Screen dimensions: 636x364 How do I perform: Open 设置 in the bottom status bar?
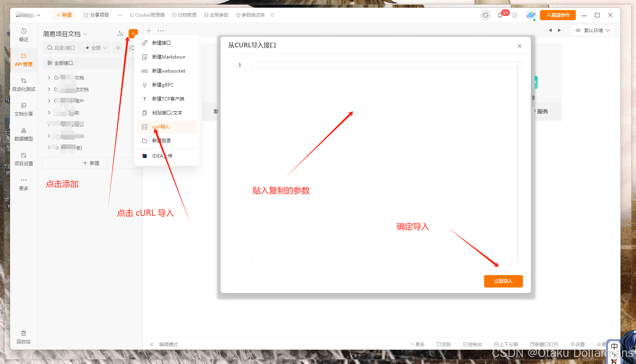tap(578, 344)
